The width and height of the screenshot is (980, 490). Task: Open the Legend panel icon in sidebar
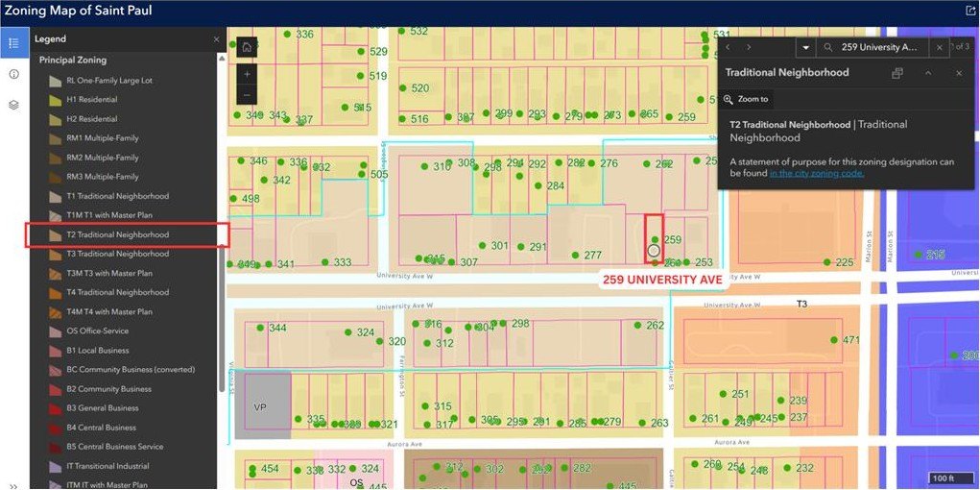tap(13, 42)
